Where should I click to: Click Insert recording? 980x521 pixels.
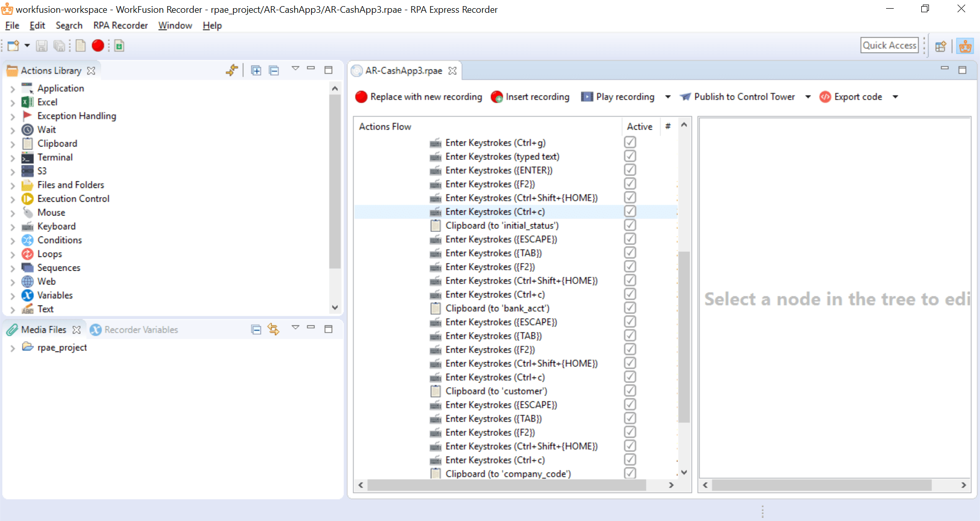click(530, 97)
